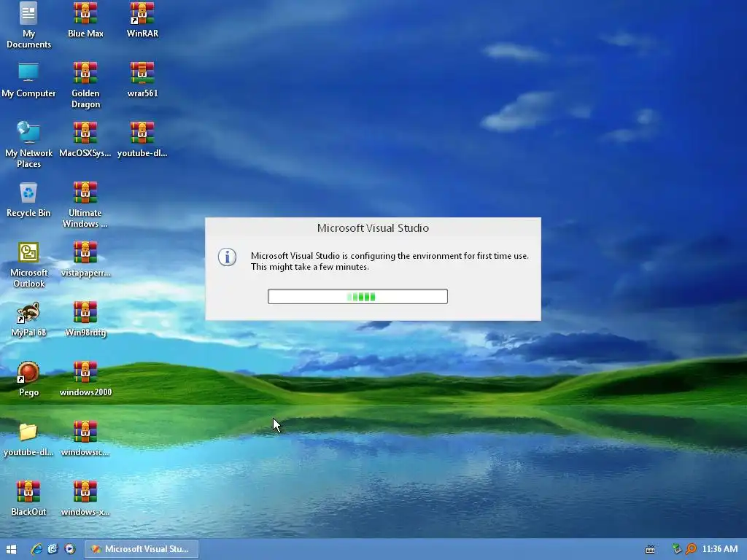Click the 11:36 AM taskbar clock
Image resolution: width=747 pixels, height=560 pixels.
(720, 549)
